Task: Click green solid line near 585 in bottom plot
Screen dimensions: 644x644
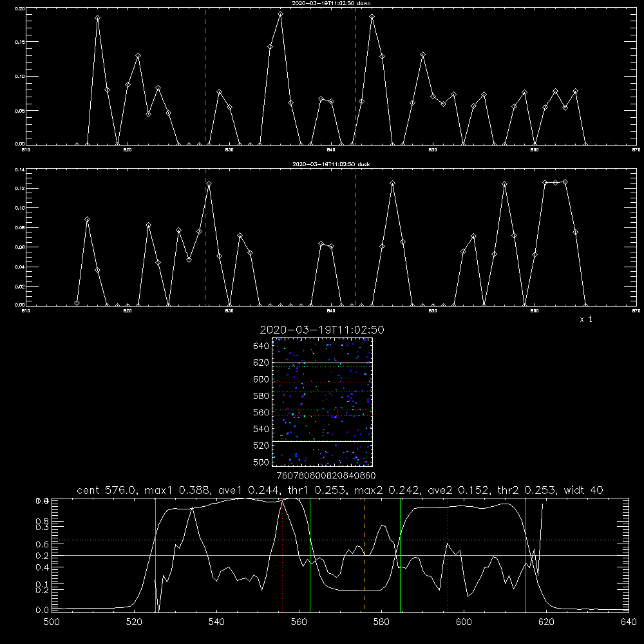Action: point(400,555)
